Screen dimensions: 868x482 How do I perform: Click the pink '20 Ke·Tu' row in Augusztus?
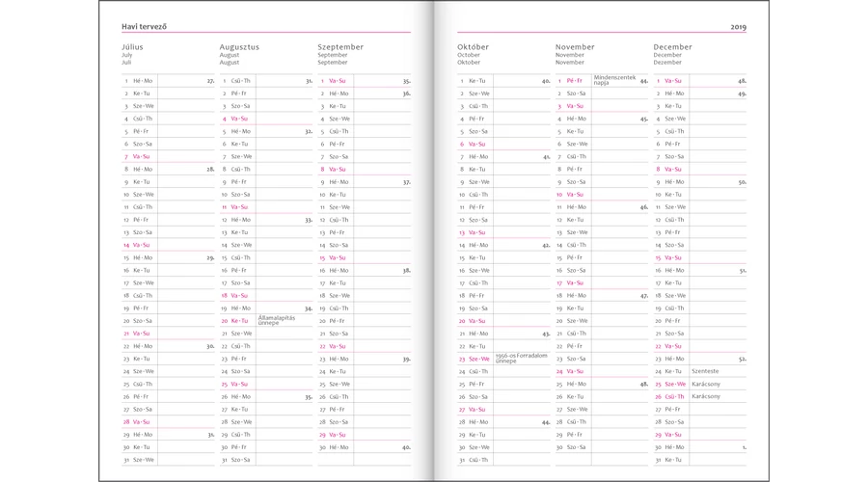(x=266, y=321)
